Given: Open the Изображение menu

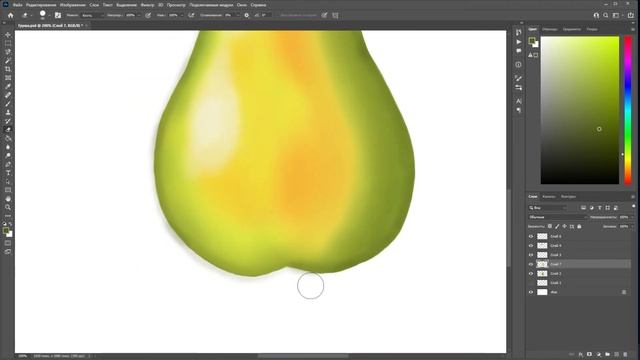Looking at the screenshot, I should 73,5.
